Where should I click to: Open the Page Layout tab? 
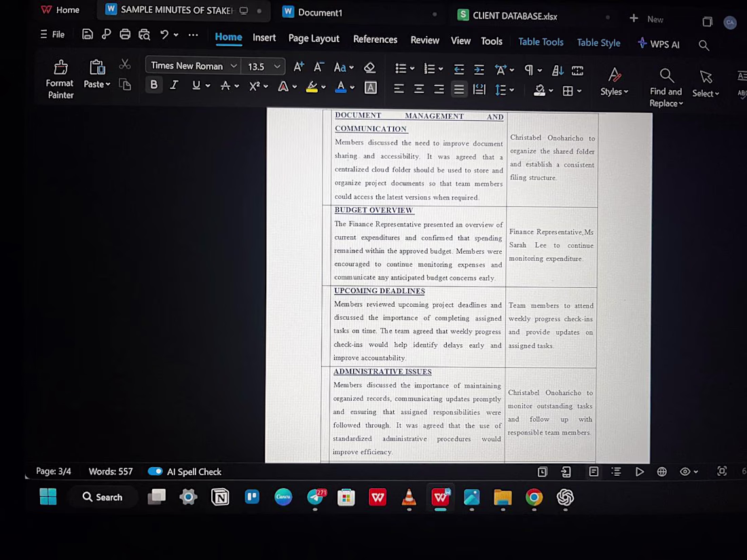(x=314, y=39)
